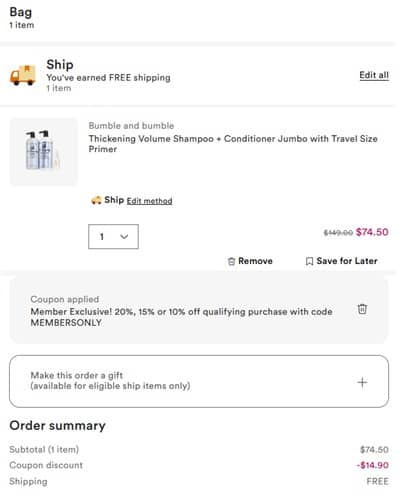Click the Order summary heading
The width and height of the screenshot is (400, 500).
pos(57,426)
